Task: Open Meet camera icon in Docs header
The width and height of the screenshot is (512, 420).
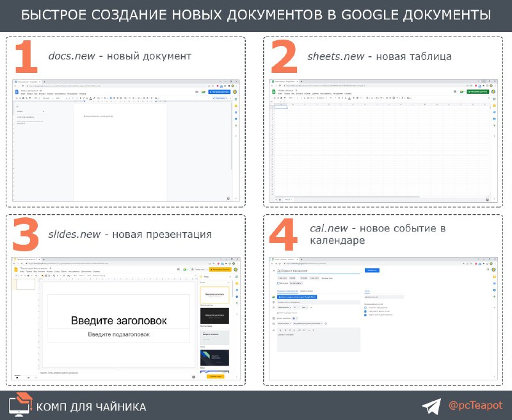Action: pos(204,92)
